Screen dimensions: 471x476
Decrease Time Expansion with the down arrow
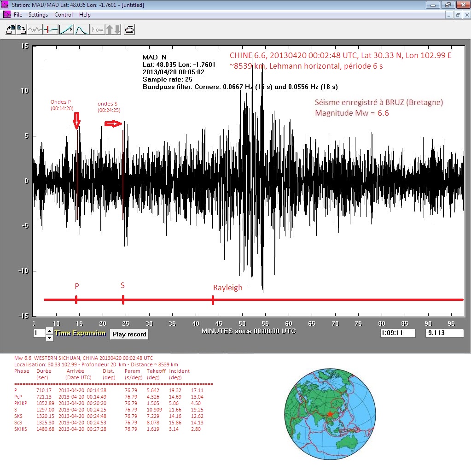pos(50,338)
